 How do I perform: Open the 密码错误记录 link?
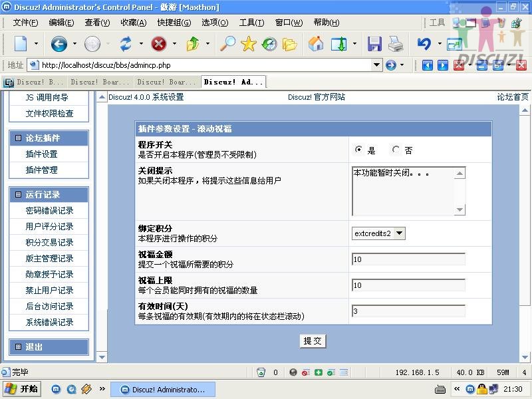point(49,211)
